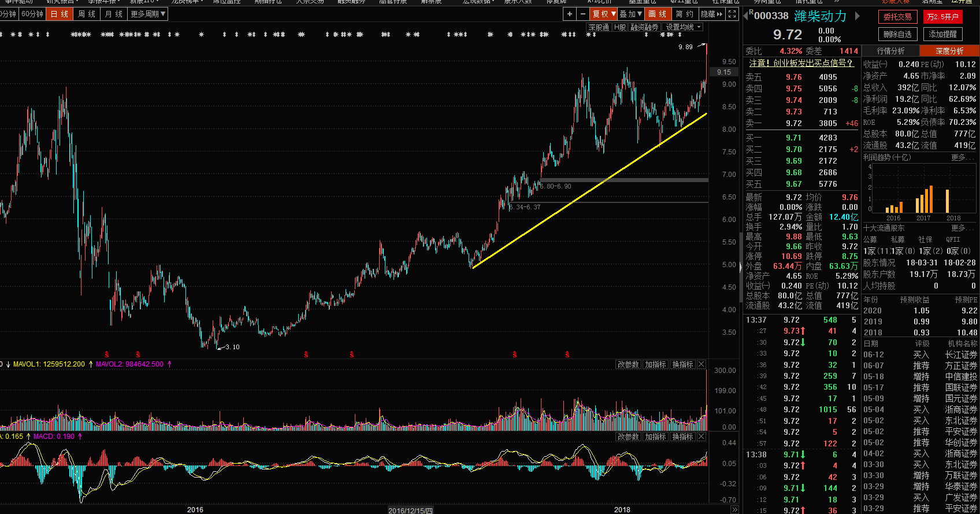Image resolution: width=980 pixels, height=514 pixels.
Task: Click the second red $ marker under chart
Action: (138, 354)
